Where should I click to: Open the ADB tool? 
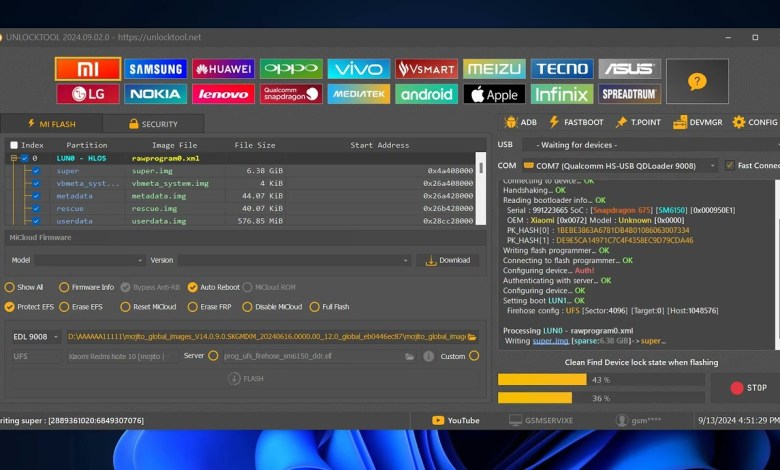point(521,122)
